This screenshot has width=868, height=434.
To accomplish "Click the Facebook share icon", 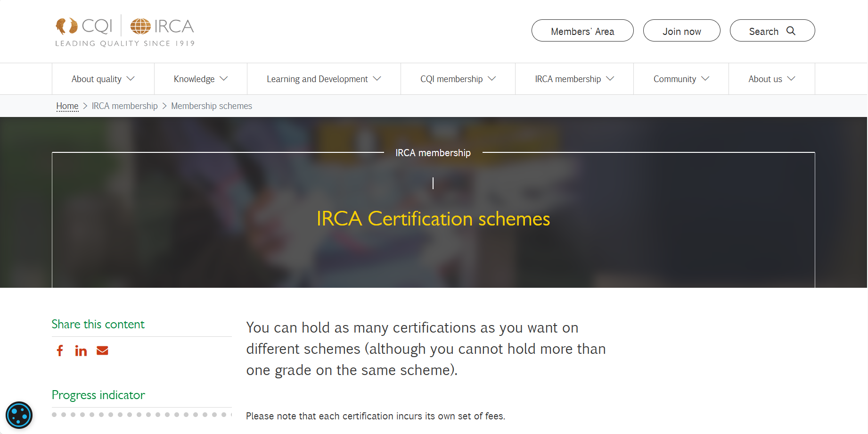I will [x=60, y=351].
